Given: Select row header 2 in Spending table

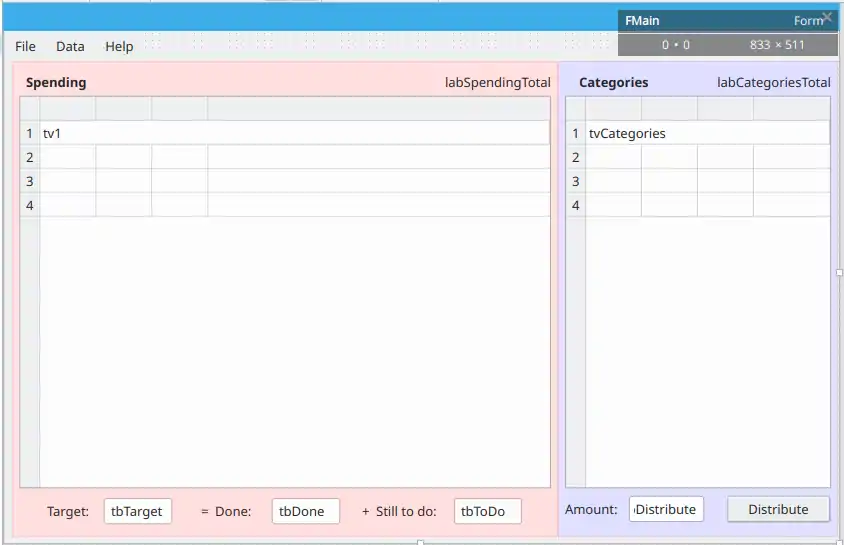Looking at the screenshot, I should [30, 157].
